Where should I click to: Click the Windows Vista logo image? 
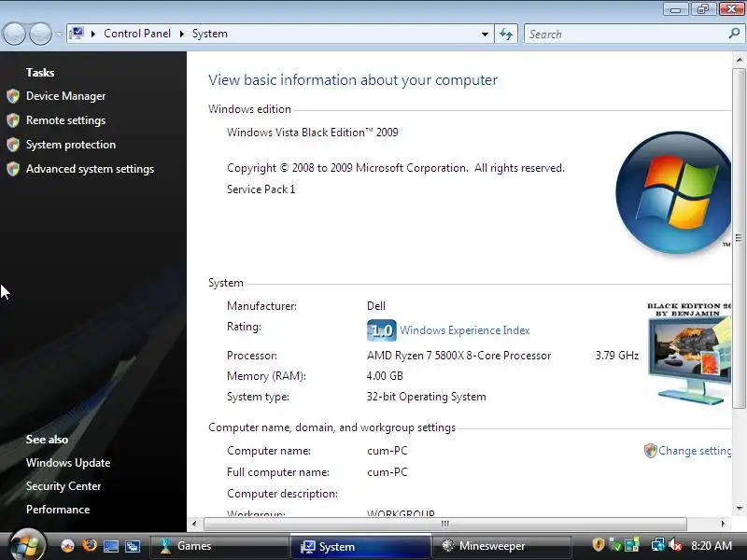[673, 192]
